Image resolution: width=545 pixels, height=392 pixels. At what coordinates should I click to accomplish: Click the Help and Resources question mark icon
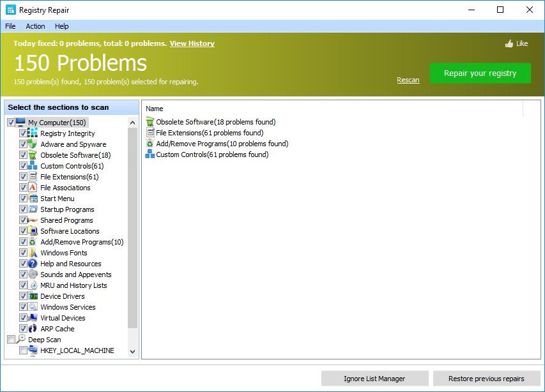tap(33, 264)
